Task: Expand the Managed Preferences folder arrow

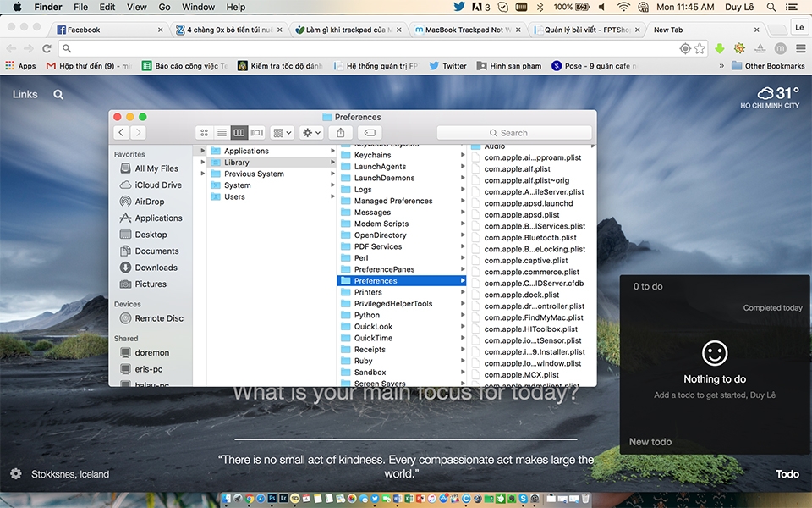Action: [463, 201]
